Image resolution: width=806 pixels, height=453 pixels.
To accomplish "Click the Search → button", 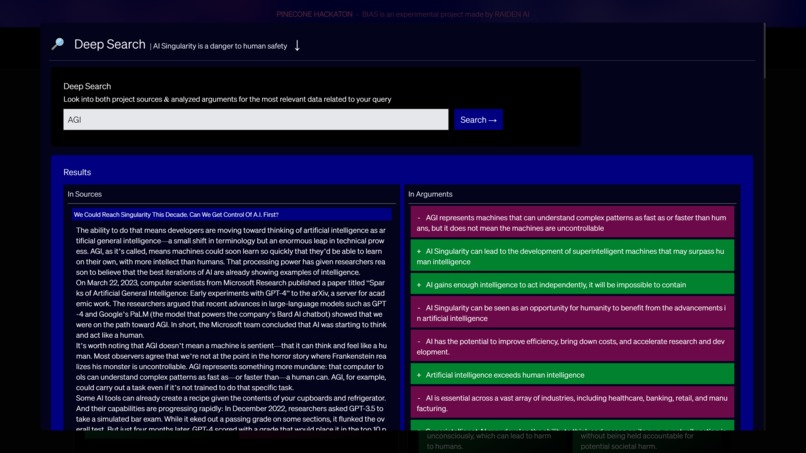I will coord(478,119).
